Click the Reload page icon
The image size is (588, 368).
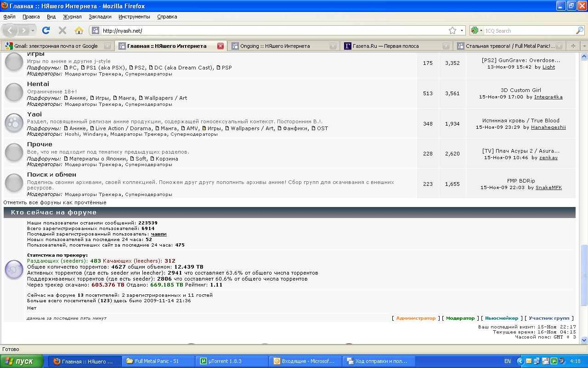(45, 30)
